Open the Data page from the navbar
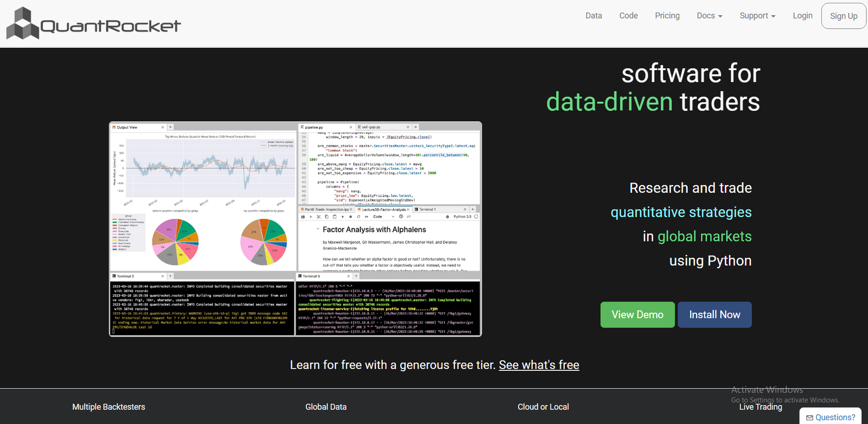 (x=593, y=16)
